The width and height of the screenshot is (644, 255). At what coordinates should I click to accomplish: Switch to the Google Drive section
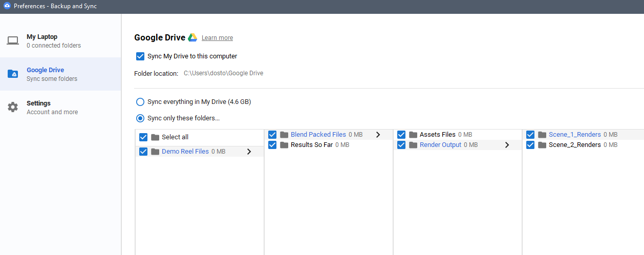(60, 74)
